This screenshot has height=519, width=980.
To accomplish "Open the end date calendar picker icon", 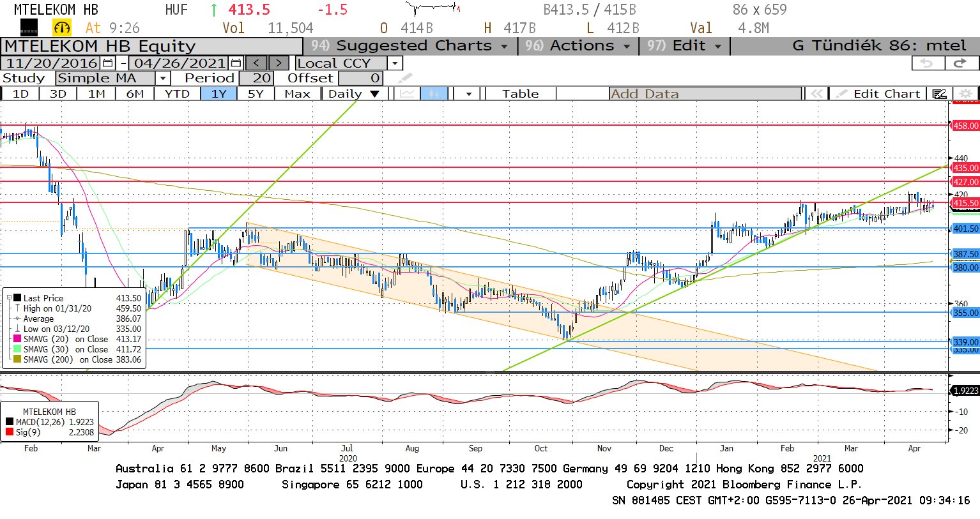I will click(x=236, y=63).
